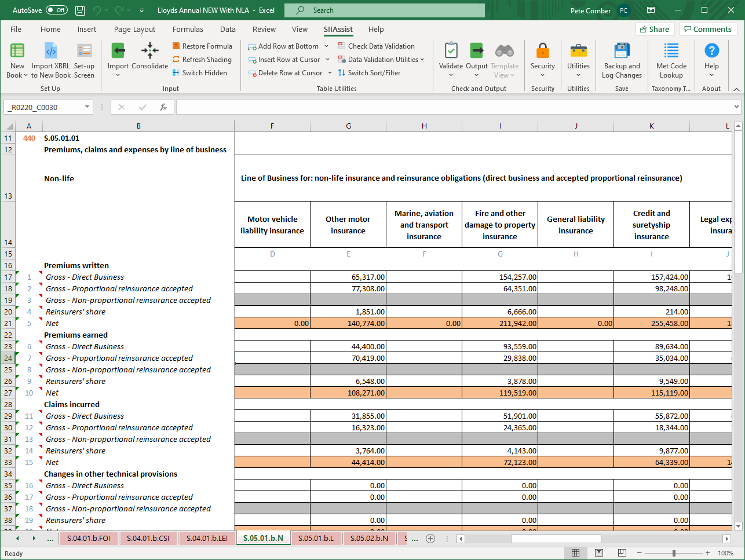Switch to Page Layout view in status bar
This screenshot has width=745, height=560.
[x=599, y=553]
